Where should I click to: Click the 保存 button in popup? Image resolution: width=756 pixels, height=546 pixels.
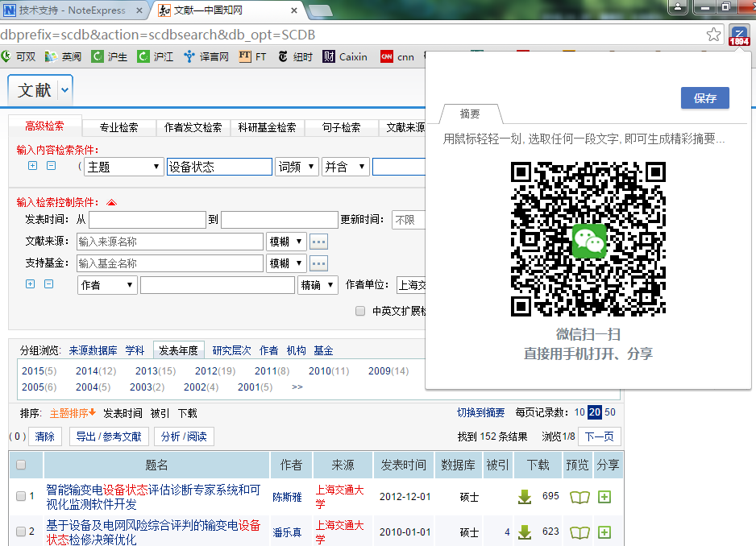click(x=705, y=98)
